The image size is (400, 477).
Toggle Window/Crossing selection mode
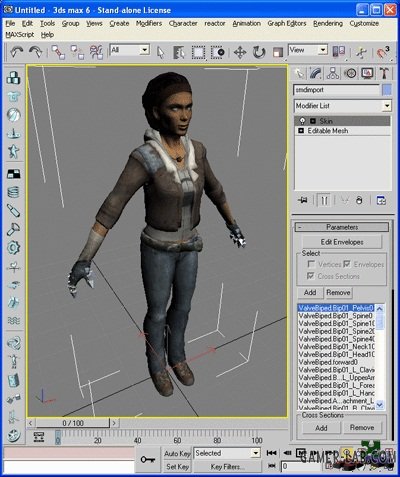click(x=218, y=52)
